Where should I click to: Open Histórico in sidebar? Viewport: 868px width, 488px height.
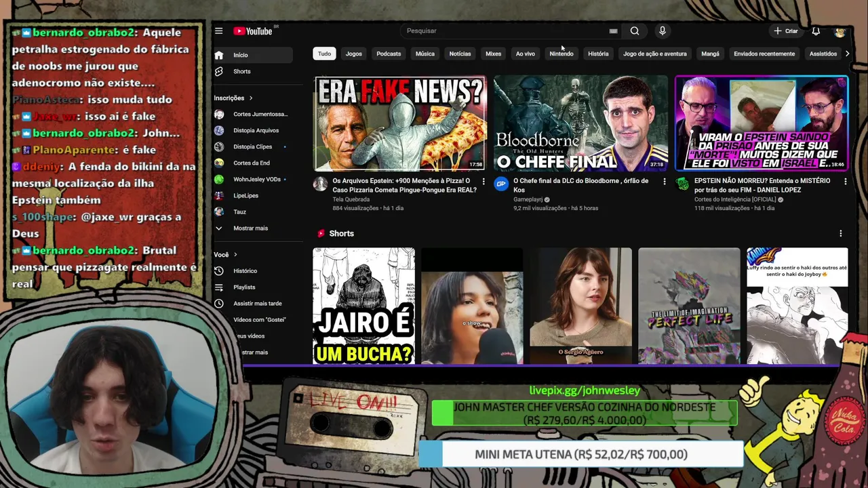click(x=252, y=270)
